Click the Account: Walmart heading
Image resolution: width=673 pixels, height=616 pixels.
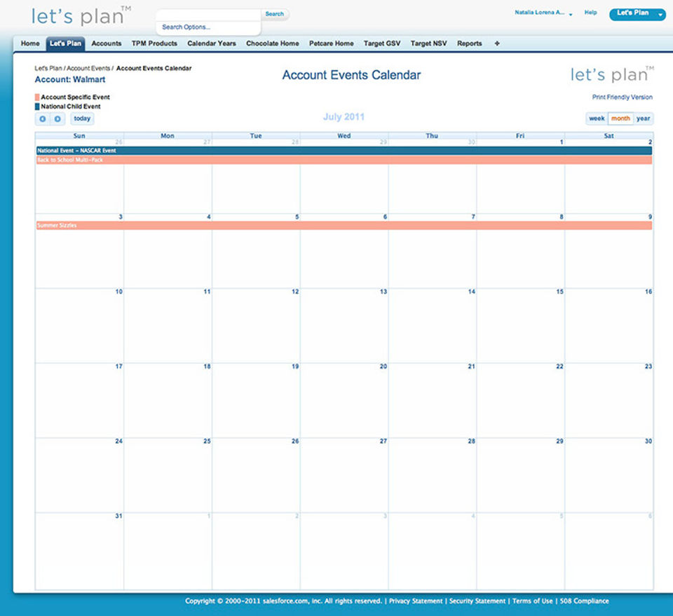click(70, 79)
